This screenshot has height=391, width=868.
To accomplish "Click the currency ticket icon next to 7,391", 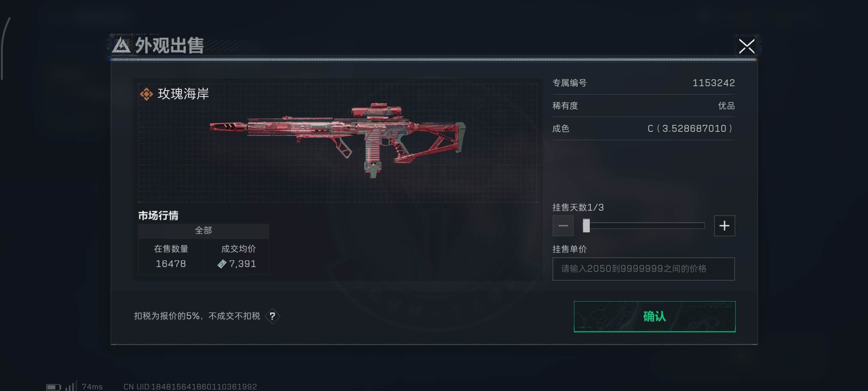I will (222, 264).
